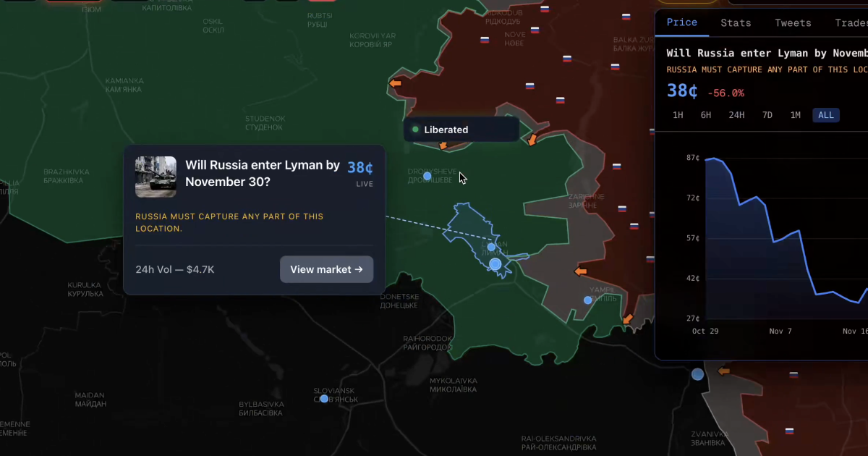Select the ALL chart time range
This screenshot has height=456, width=868.
point(826,115)
